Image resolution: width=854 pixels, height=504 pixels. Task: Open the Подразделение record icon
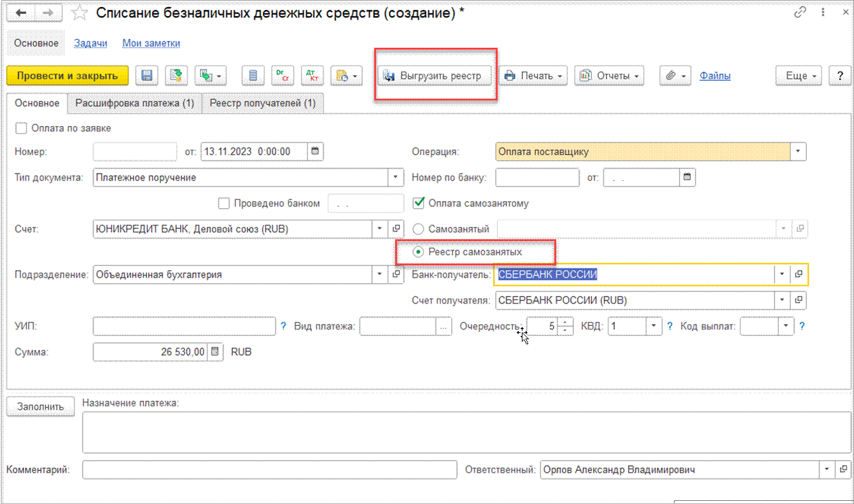[396, 274]
